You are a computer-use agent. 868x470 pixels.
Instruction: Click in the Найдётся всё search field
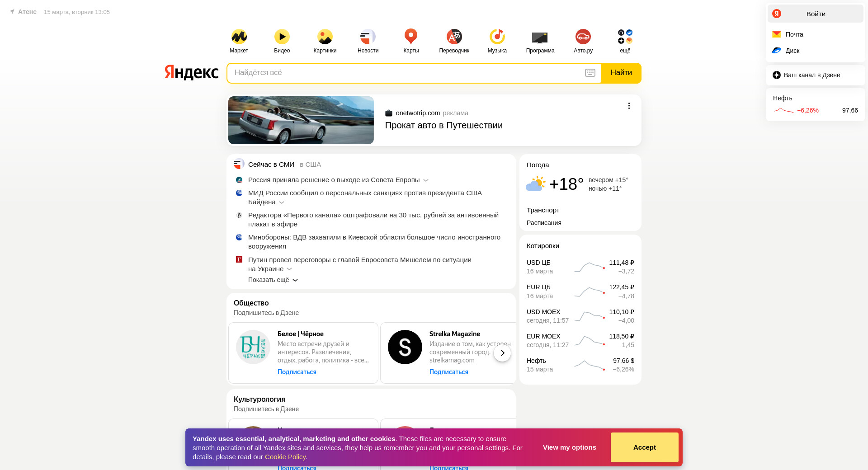(405, 73)
